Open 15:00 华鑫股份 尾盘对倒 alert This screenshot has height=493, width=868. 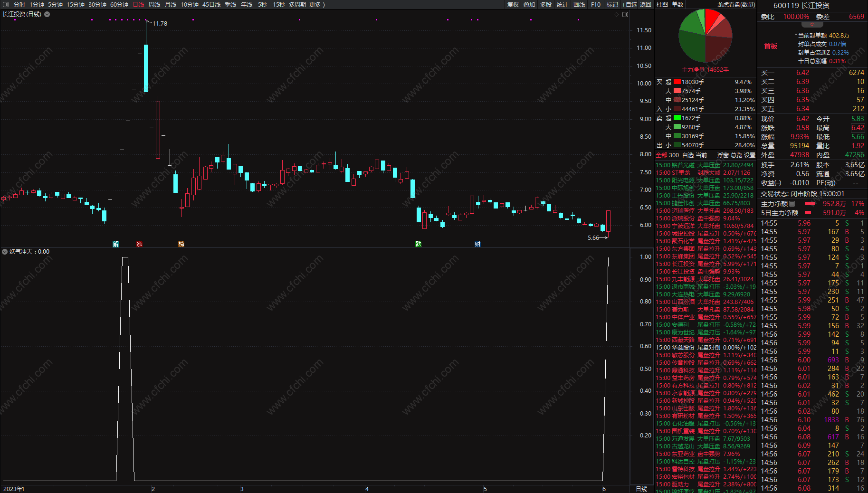pos(705,348)
